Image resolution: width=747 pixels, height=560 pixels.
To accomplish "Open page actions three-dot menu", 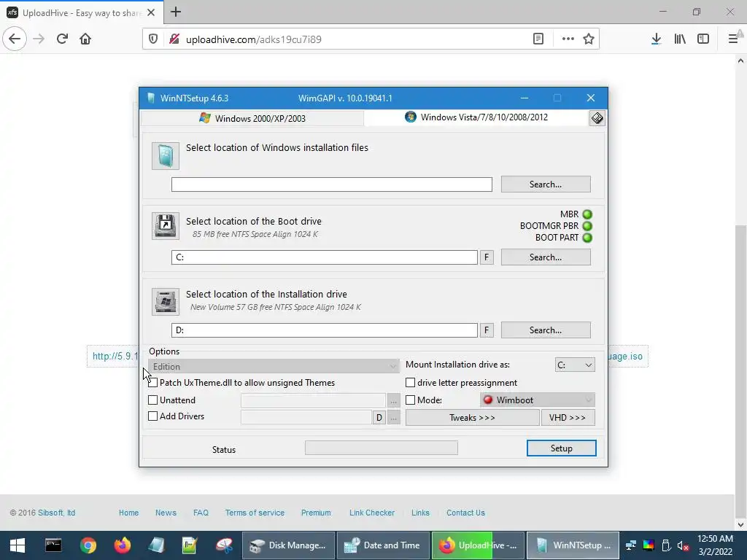I will click(568, 39).
